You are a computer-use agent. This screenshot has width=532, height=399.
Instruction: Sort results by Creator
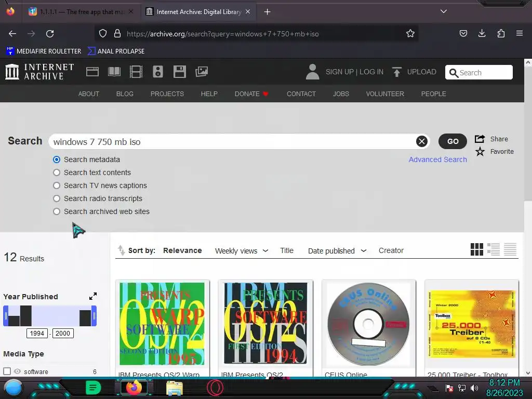tap(391, 250)
